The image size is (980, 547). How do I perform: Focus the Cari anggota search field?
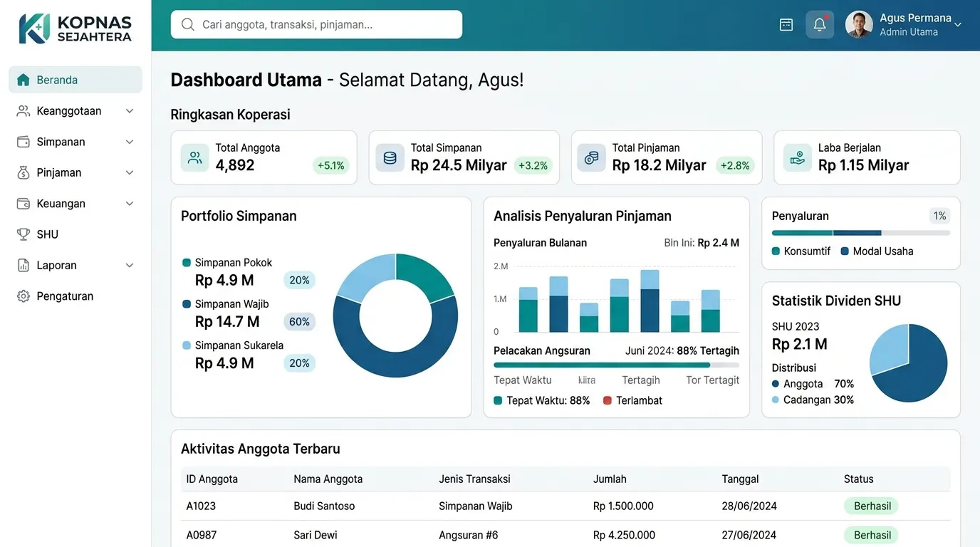pos(316,24)
